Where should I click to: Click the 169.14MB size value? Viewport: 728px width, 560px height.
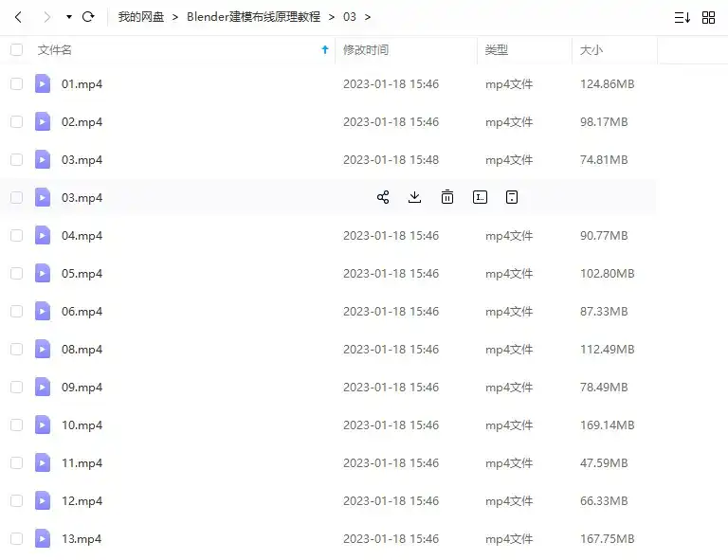pyautogui.click(x=607, y=425)
